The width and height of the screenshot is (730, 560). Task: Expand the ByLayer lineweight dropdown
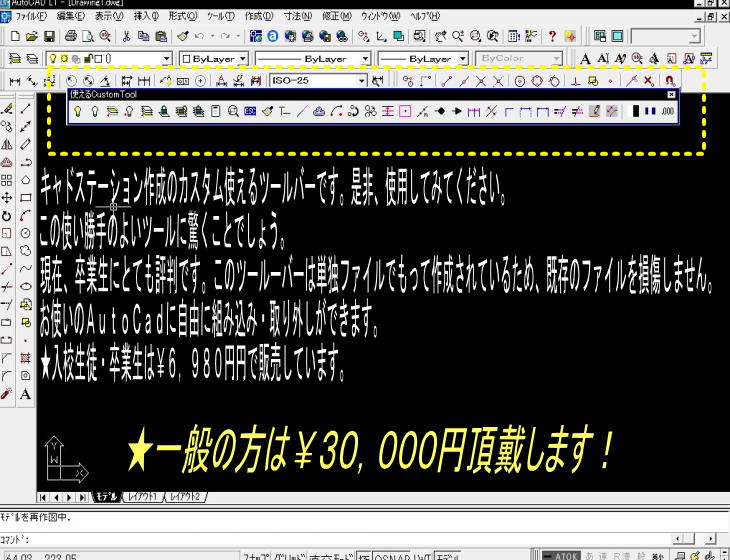tap(463, 59)
